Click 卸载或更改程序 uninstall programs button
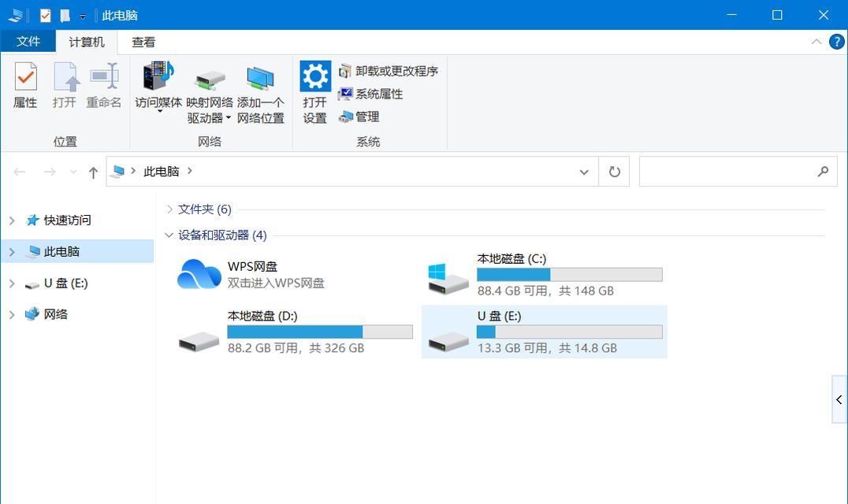Viewport: 848px width, 504px height. click(389, 71)
